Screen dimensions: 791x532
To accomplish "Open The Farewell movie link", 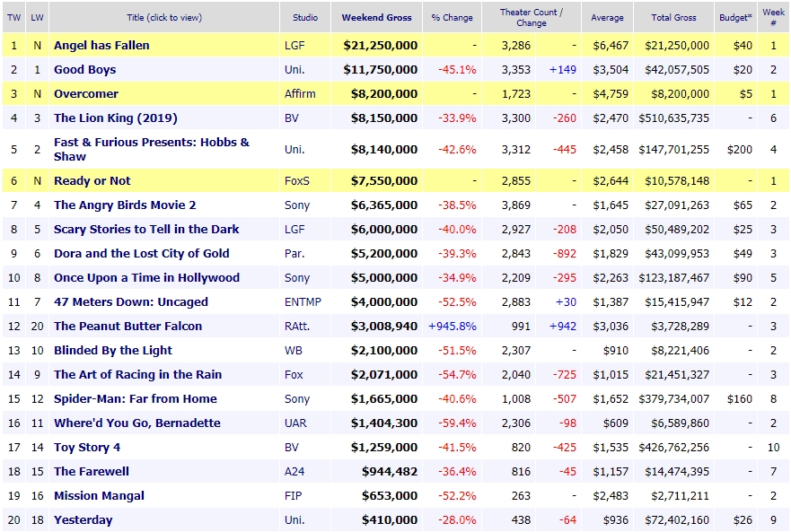I will [x=92, y=471].
